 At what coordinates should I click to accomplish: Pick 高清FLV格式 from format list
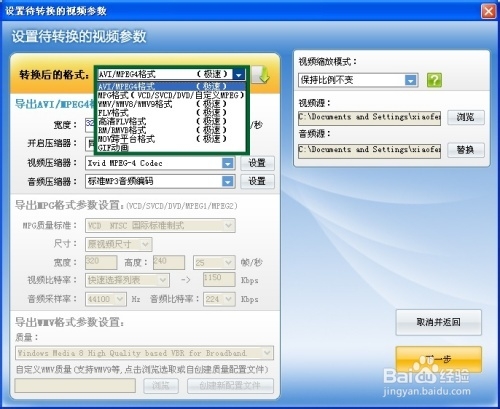pyautogui.click(x=171, y=121)
